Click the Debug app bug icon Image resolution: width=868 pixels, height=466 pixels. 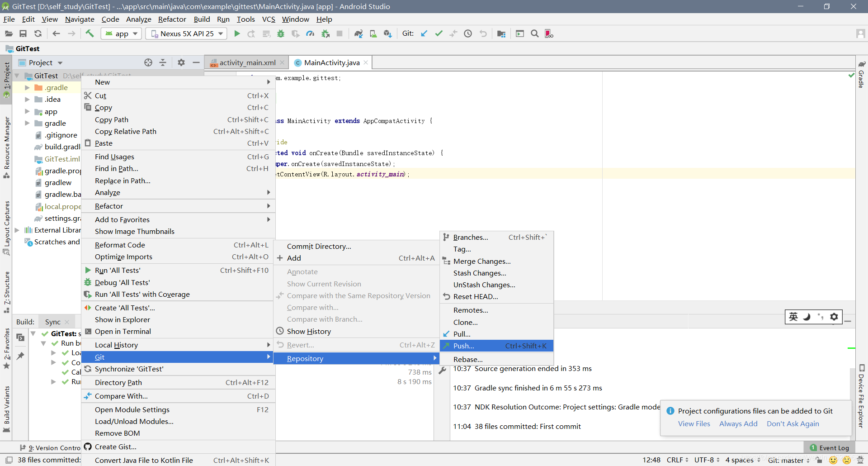pyautogui.click(x=281, y=33)
